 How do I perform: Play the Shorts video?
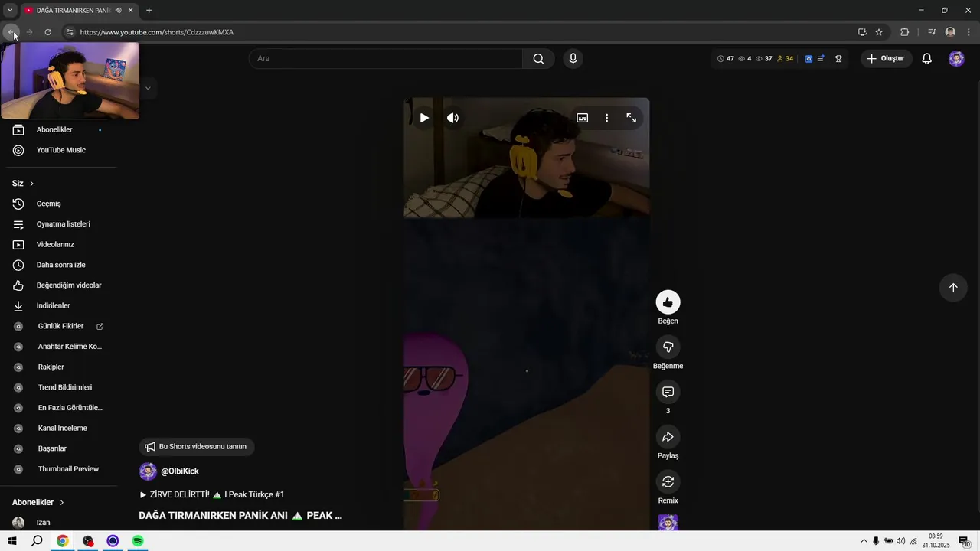pyautogui.click(x=424, y=118)
